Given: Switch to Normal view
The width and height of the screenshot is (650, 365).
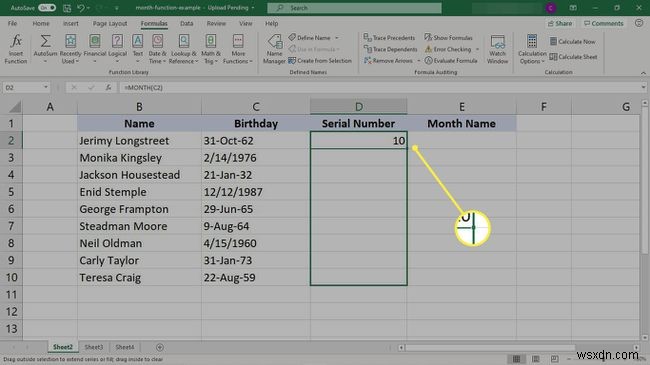Looking at the screenshot, I should coord(517,359).
